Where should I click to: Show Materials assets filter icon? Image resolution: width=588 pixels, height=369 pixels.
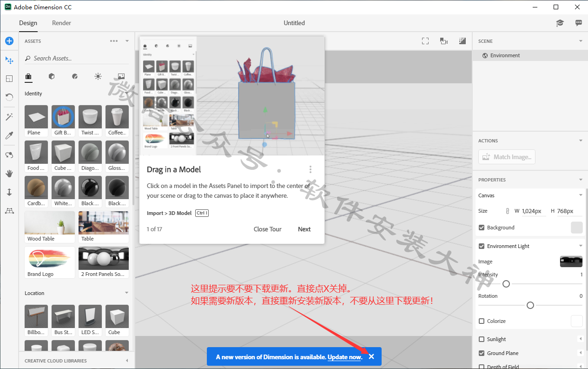click(75, 76)
